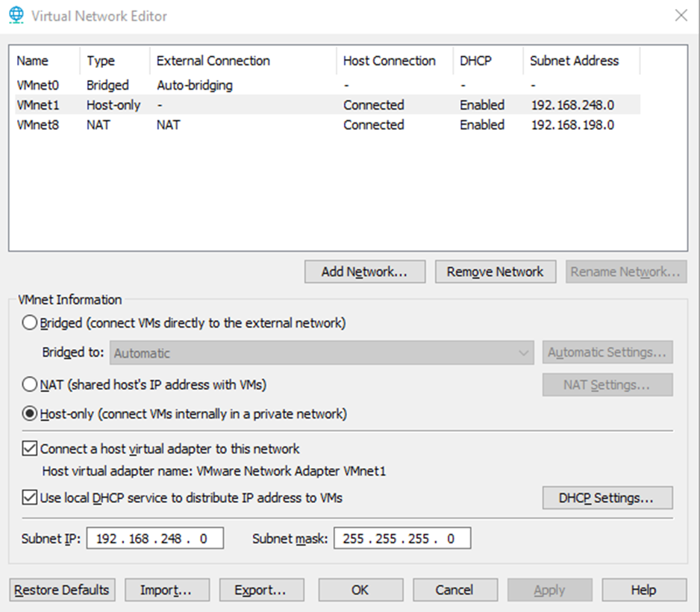Click into the Subnet mask field

(x=402, y=538)
